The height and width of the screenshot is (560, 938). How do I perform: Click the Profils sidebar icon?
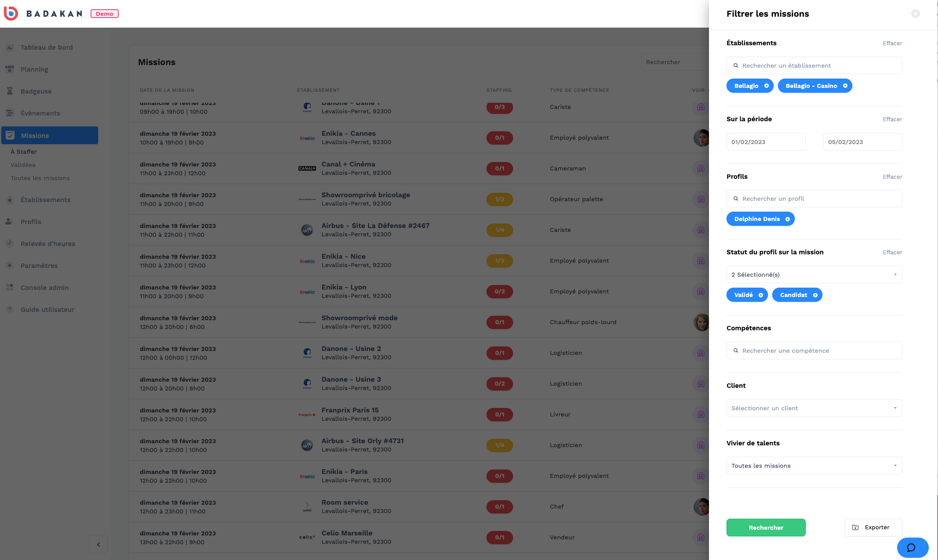pyautogui.click(x=9, y=222)
